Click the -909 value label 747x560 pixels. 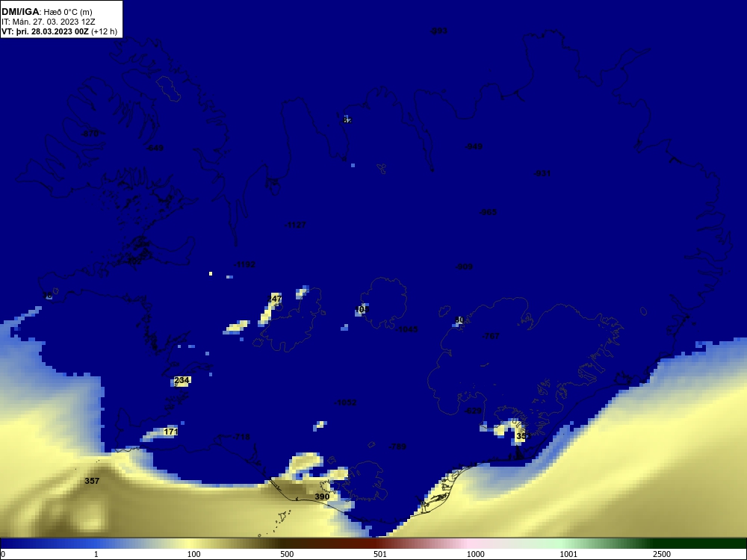coord(464,267)
